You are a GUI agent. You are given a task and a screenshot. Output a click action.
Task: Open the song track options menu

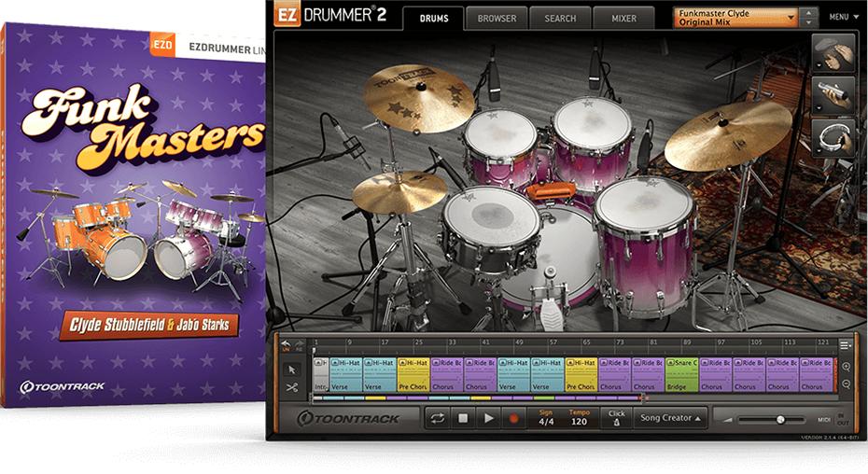(846, 345)
